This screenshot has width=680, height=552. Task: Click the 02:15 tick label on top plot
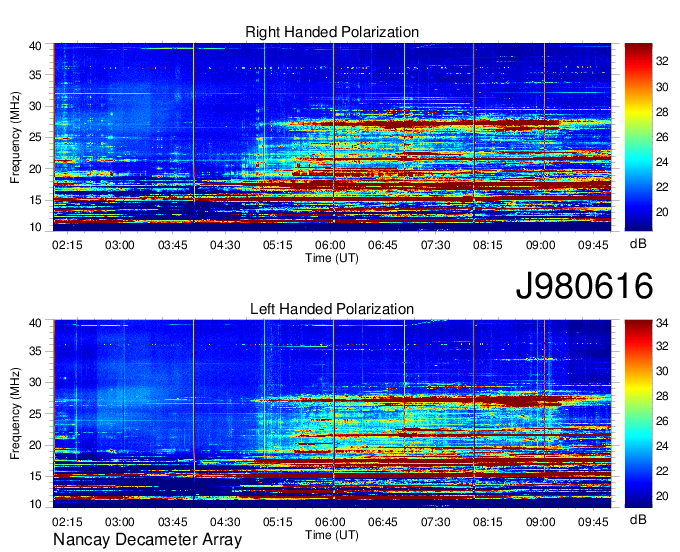coord(67,245)
